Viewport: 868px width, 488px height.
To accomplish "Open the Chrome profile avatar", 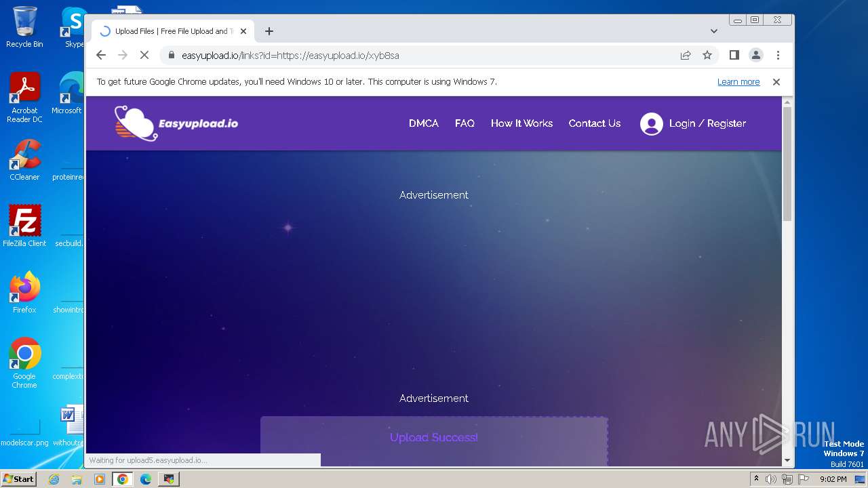I will coord(755,56).
